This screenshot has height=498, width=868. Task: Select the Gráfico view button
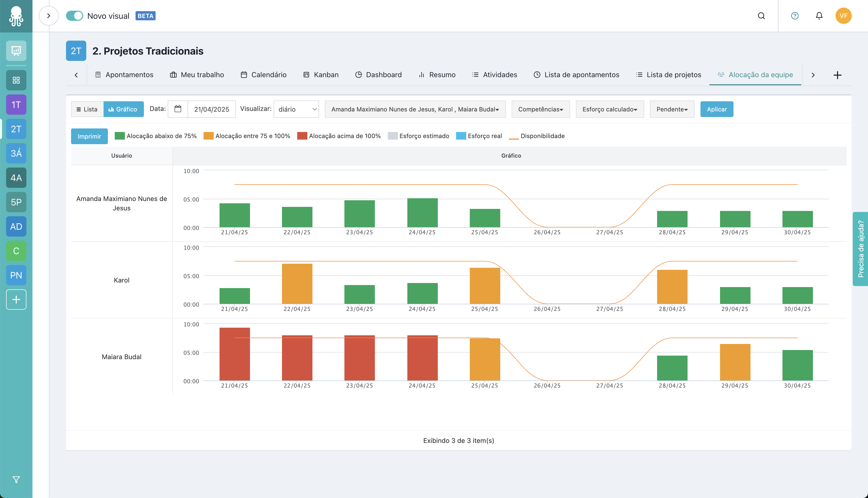point(123,109)
